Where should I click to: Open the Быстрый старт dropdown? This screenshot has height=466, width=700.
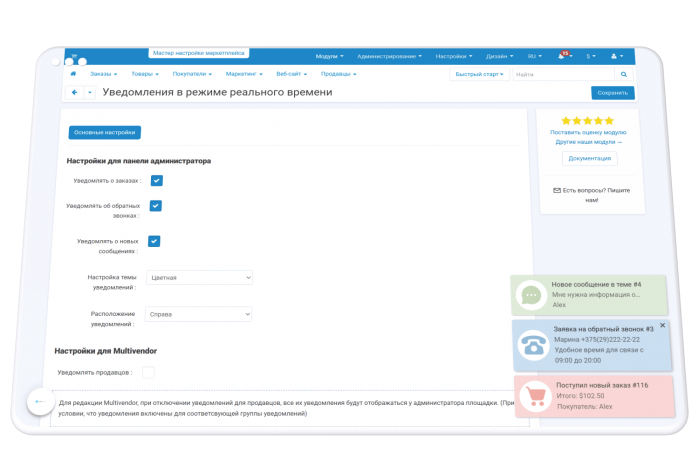click(479, 75)
